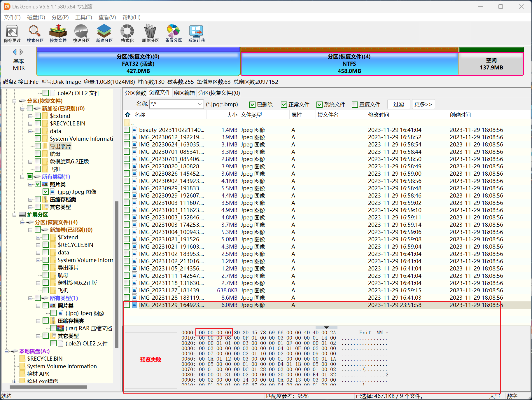
Task: Click the DiskGenius app logo in title bar
Action: click(x=7, y=6)
